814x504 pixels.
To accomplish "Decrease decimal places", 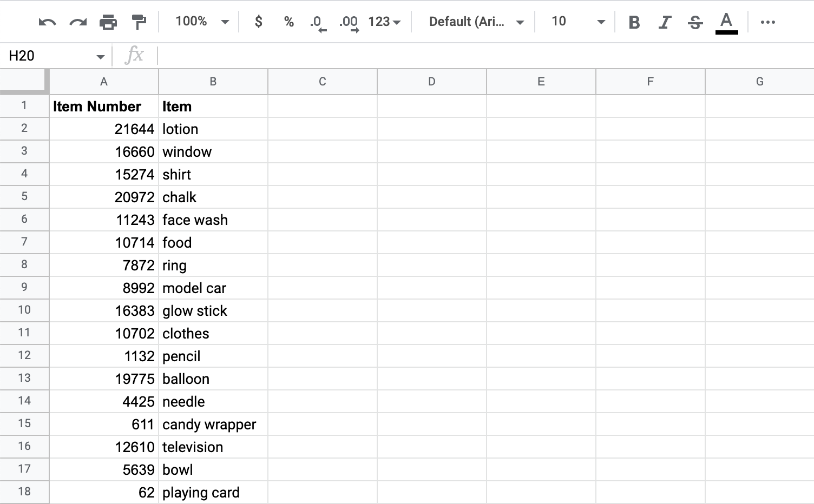I will pyautogui.click(x=318, y=23).
